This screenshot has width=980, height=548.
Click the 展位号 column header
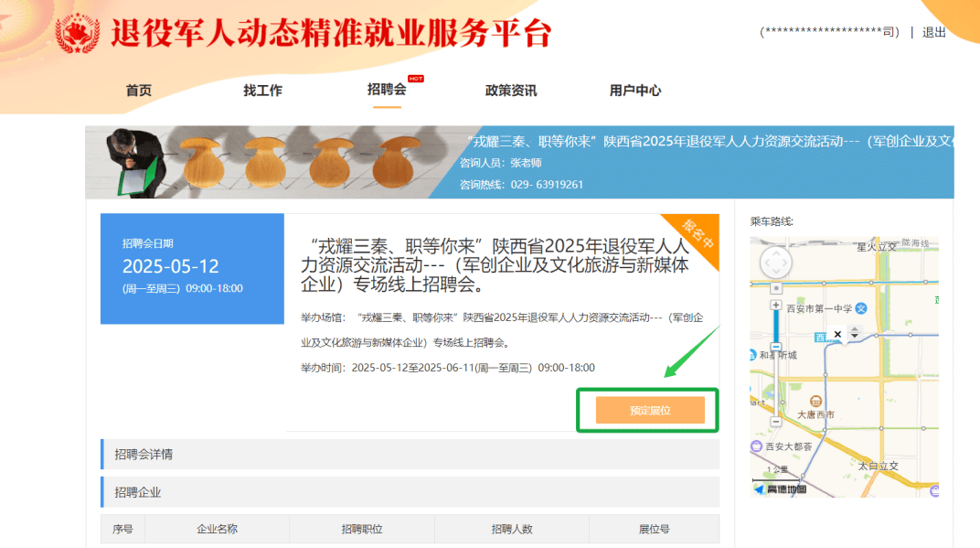click(654, 529)
